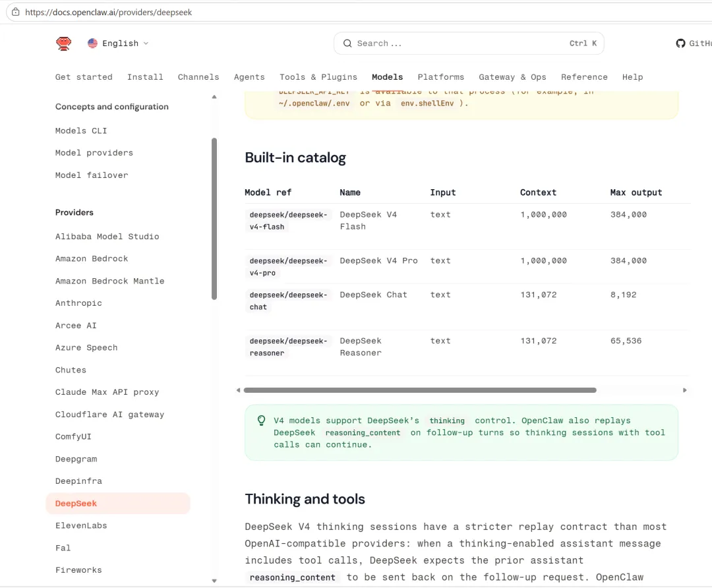Click deepseek/deepseek-chat model ref

click(x=288, y=301)
